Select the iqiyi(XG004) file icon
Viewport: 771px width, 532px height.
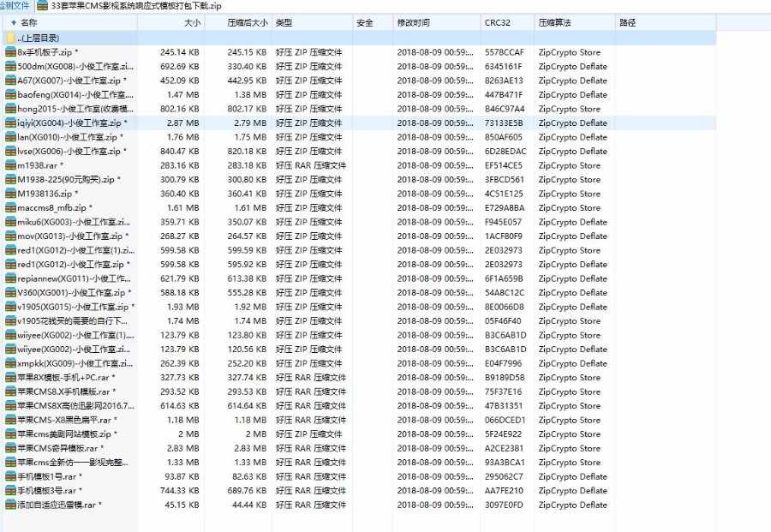click(x=10, y=123)
